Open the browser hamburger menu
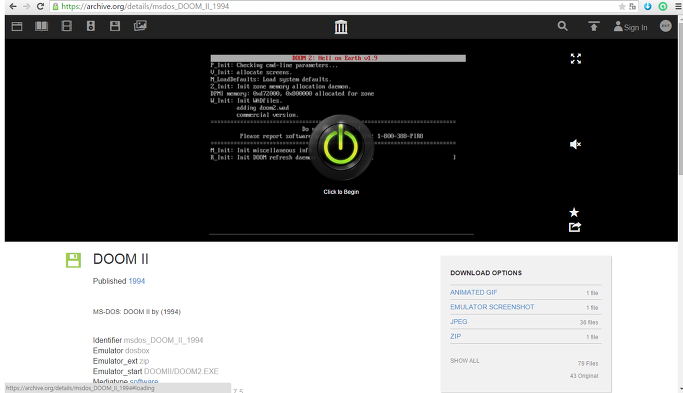The image size is (683, 393). coord(679,6)
